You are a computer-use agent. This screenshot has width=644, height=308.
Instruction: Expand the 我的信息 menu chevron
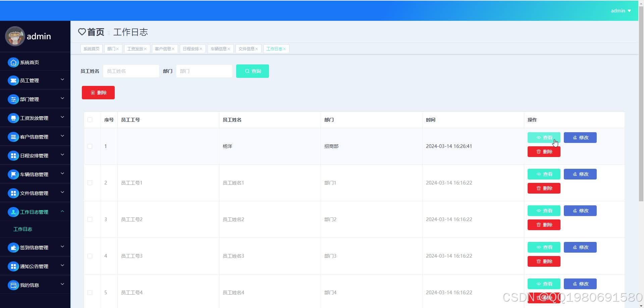(62, 284)
